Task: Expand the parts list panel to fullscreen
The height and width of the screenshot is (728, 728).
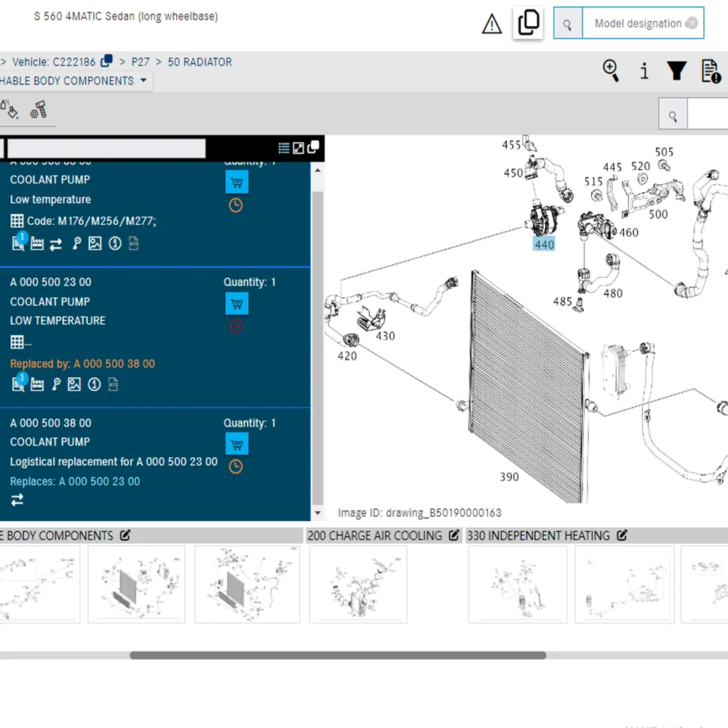Action: [298, 148]
